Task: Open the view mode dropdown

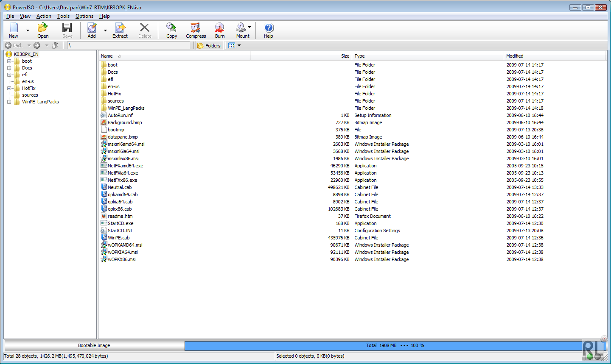Action: tap(239, 45)
